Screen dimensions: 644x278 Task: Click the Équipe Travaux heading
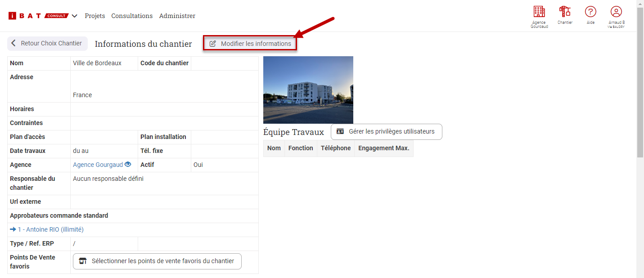(293, 132)
